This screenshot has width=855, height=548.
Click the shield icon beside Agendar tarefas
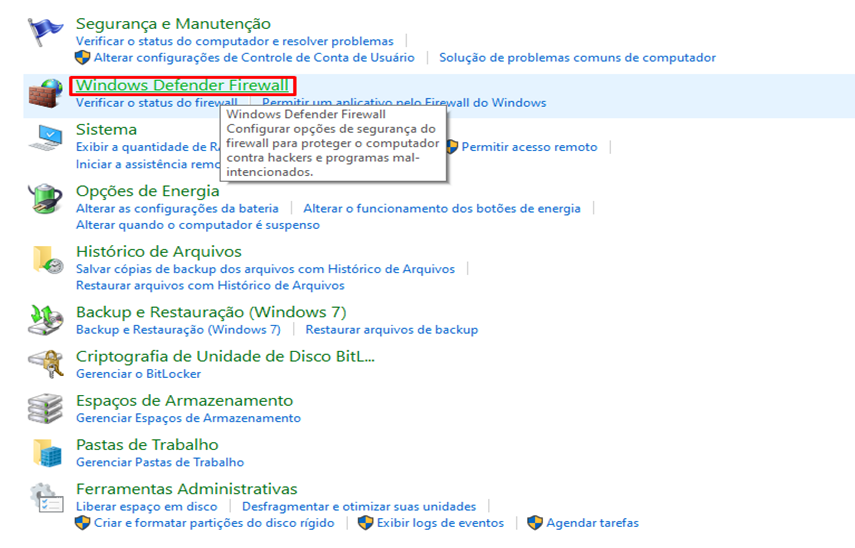pos(535,522)
